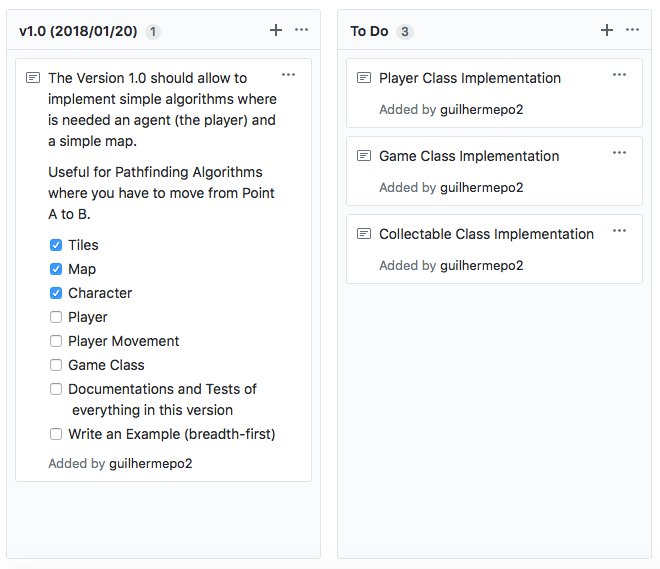Click note icon on Game Class card
Image resolution: width=660 pixels, height=569 pixels.
pyautogui.click(x=364, y=156)
